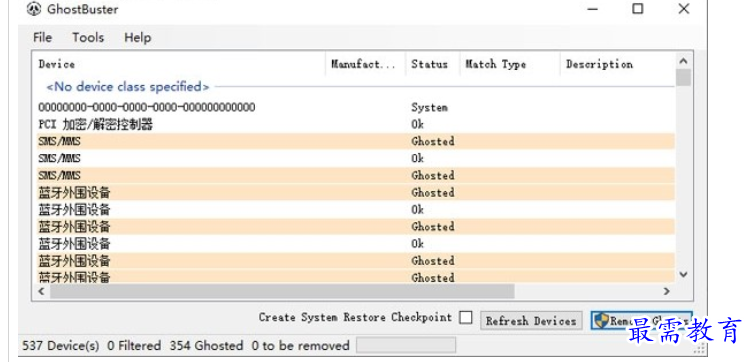Screen dimensions: 750x362
Task: Sort by the Match Type column header
Action: pos(496,65)
